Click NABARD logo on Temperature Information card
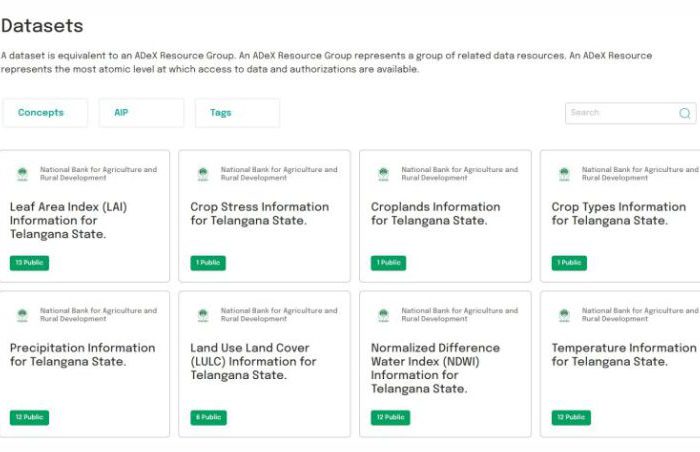Image resolution: width=700 pixels, height=452 pixels. click(x=564, y=314)
